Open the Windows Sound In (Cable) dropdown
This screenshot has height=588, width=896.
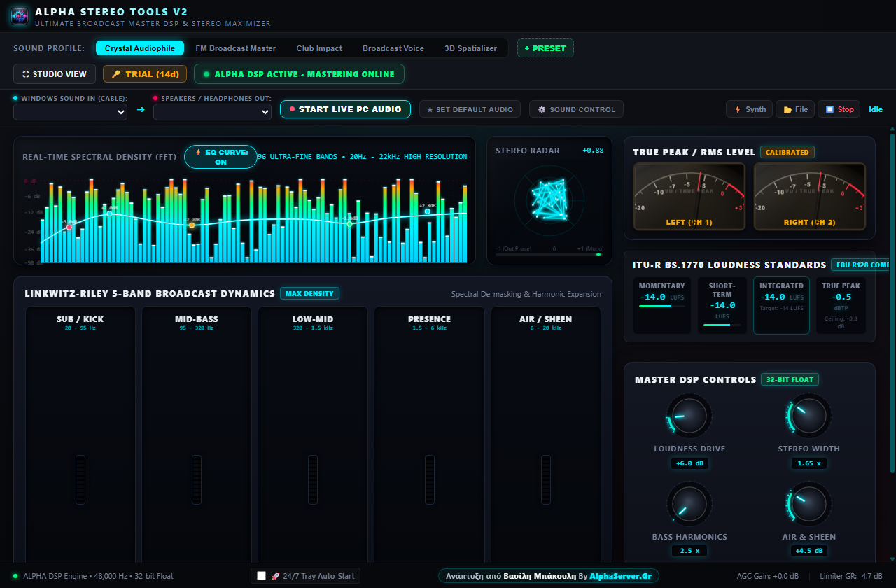[71, 111]
